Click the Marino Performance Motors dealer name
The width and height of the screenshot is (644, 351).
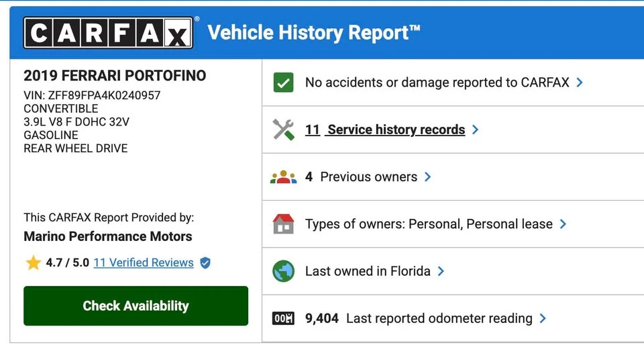[x=107, y=236]
